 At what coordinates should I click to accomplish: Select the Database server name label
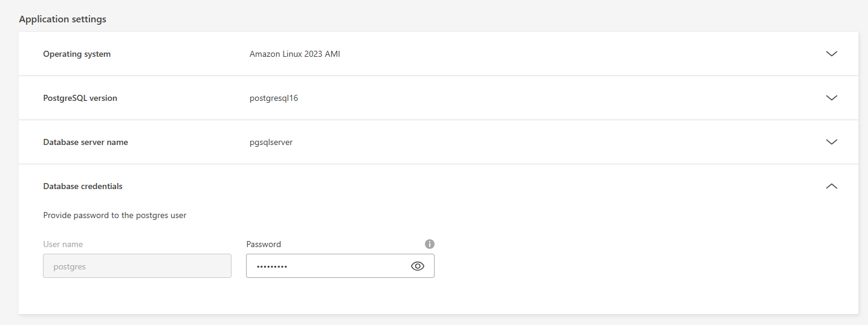(85, 142)
